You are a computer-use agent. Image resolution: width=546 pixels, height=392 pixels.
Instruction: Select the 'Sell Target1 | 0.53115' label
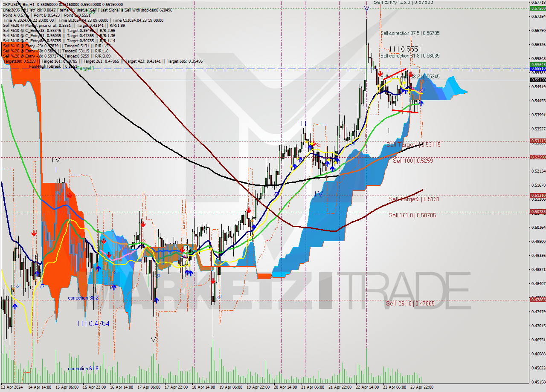click(x=413, y=145)
